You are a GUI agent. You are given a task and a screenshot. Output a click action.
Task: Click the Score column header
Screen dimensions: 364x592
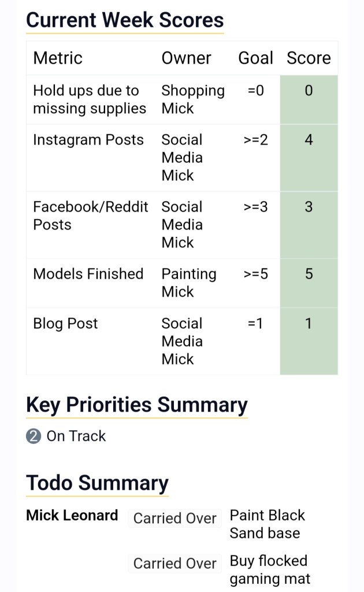pos(309,58)
